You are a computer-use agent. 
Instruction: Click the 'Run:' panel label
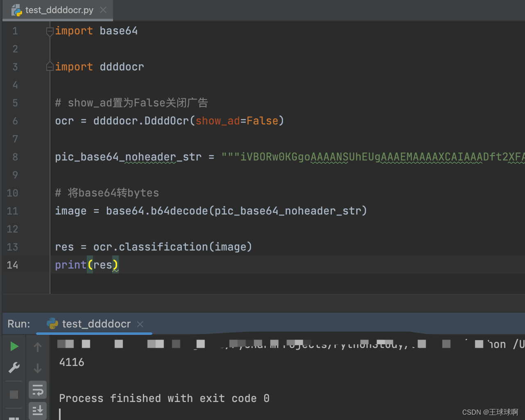[x=19, y=324]
